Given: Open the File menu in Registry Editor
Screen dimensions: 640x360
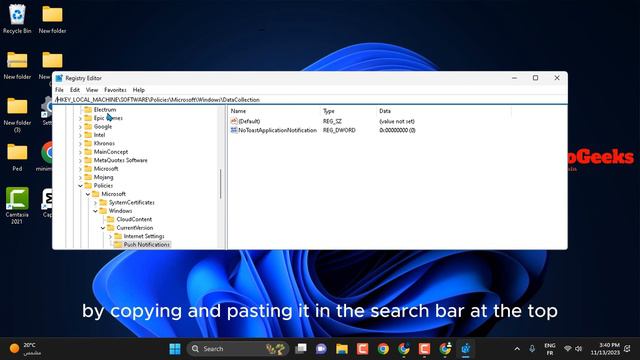Looking at the screenshot, I should point(59,90).
